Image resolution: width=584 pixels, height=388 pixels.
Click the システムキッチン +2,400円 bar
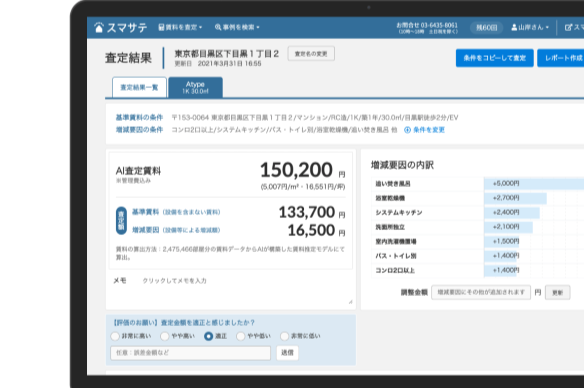point(512,213)
